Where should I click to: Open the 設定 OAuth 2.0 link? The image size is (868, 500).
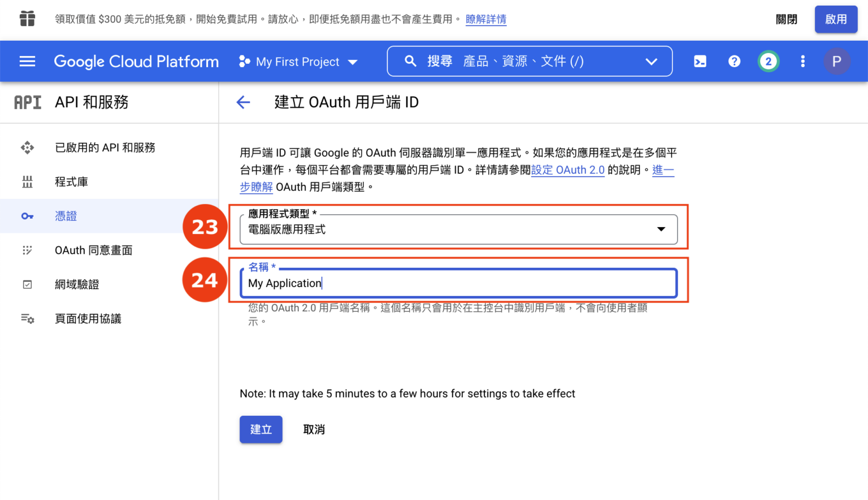pos(568,170)
